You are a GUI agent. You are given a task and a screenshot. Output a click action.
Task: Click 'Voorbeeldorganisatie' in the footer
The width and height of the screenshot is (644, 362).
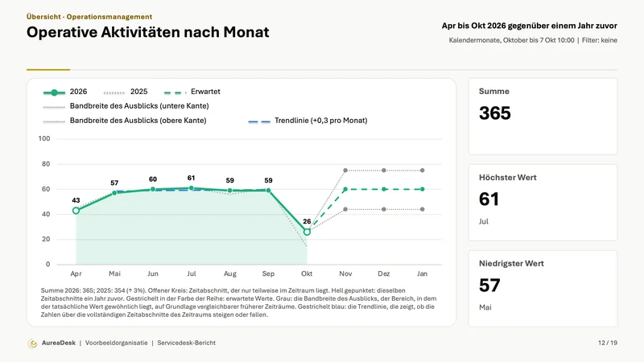coord(116,343)
